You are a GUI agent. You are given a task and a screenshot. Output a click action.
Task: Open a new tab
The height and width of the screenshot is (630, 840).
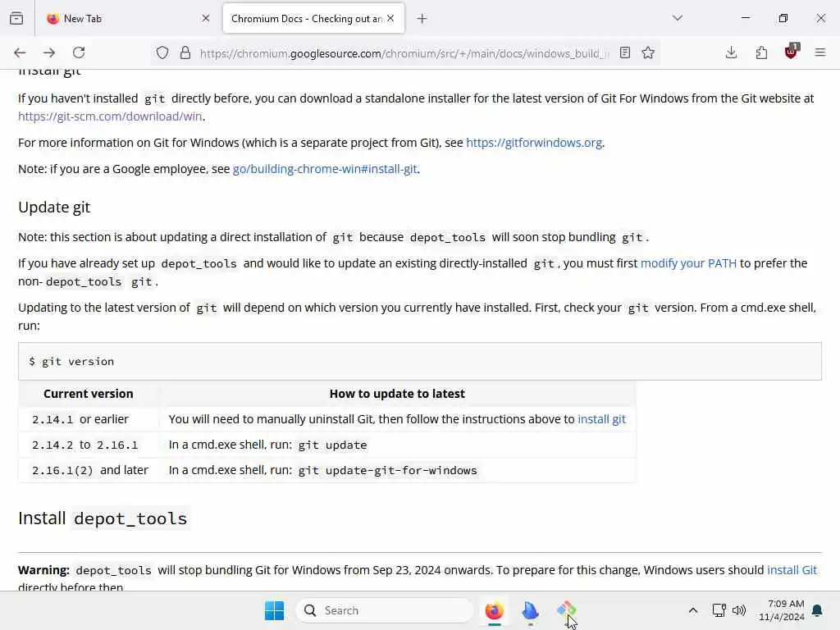(x=422, y=19)
